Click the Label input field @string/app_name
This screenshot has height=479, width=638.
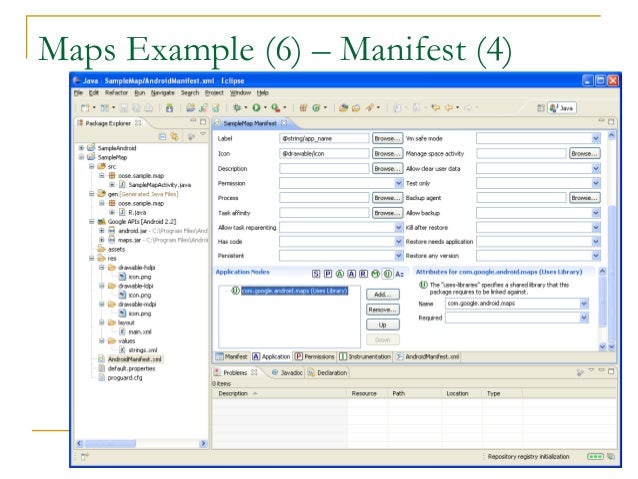tap(324, 138)
